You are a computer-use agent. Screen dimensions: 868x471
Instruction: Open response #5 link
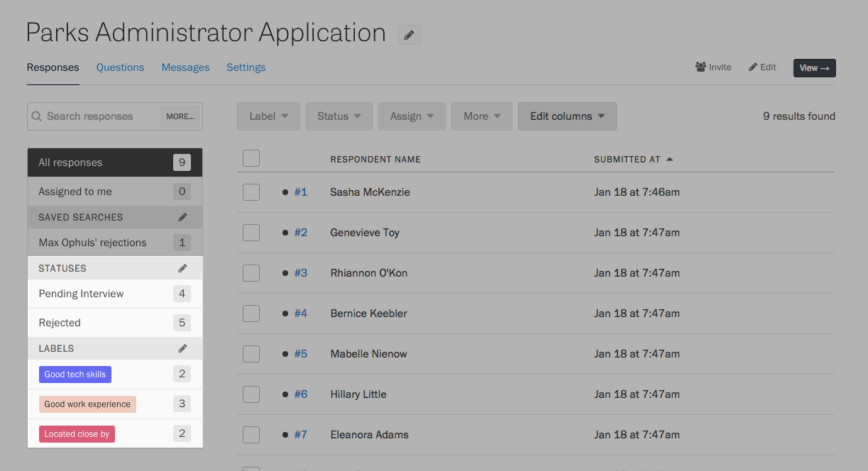[x=301, y=354]
